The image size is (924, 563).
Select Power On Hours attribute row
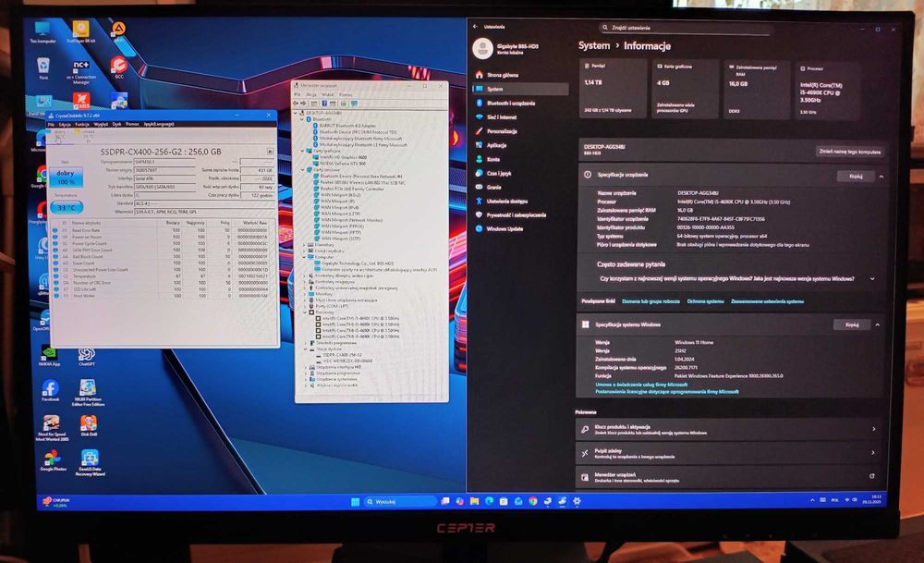tap(162, 237)
